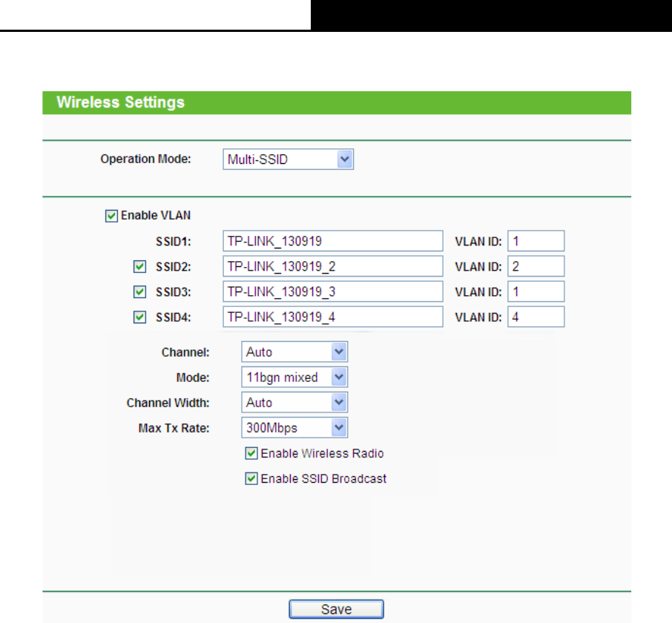Viewport: 672px width, 623px height.
Task: Toggle Enable Wireless Radio checkbox
Action: tap(251, 453)
